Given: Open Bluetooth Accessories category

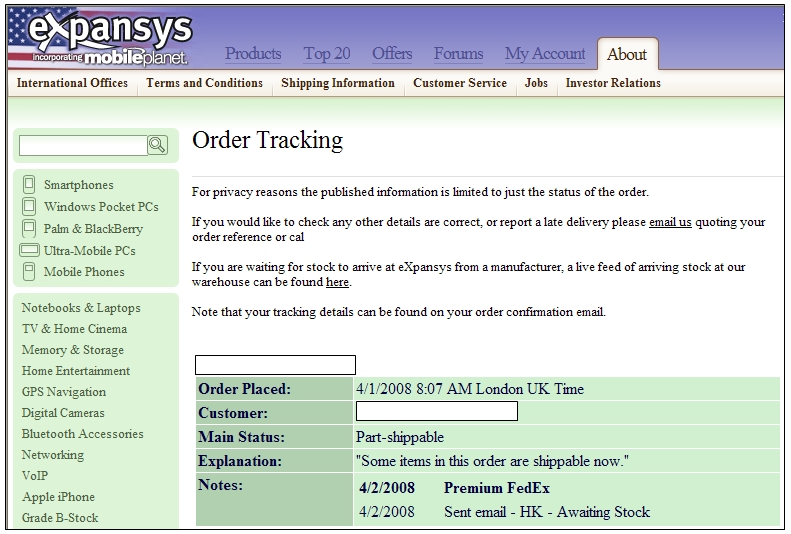Looking at the screenshot, I should click(x=83, y=434).
